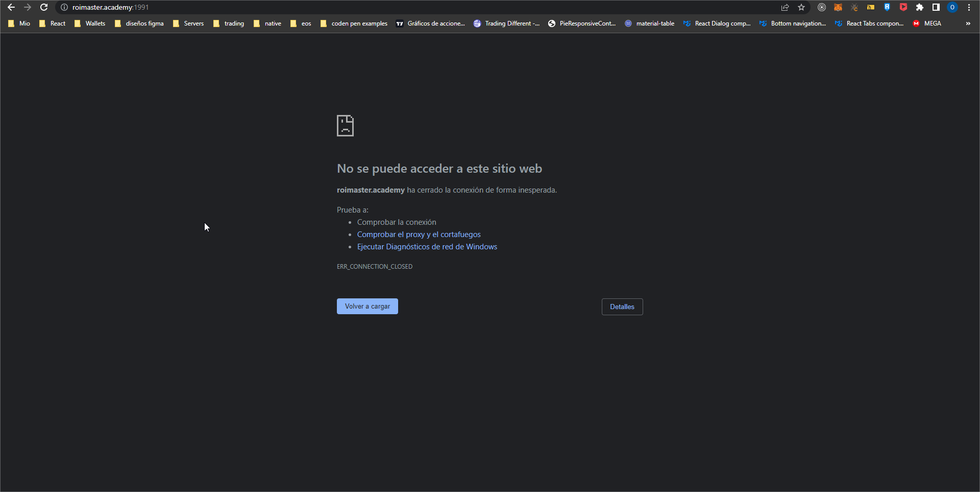Image resolution: width=980 pixels, height=492 pixels.
Task: Click the puzzle-piece Extensions icon
Action: (x=920, y=7)
